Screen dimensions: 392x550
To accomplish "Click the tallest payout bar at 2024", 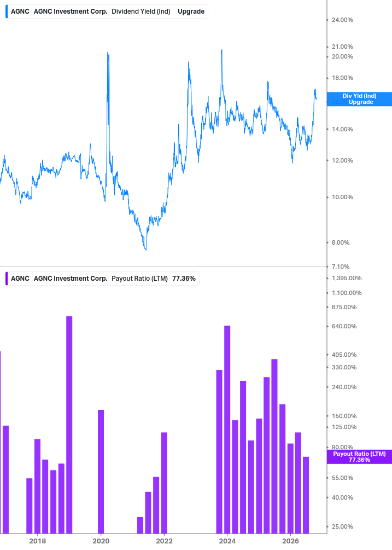I will [227, 430].
